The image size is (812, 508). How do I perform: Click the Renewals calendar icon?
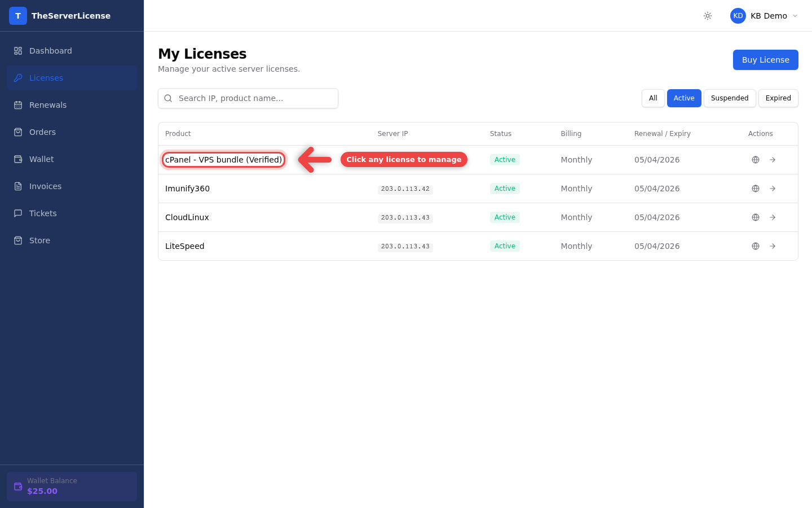click(18, 105)
